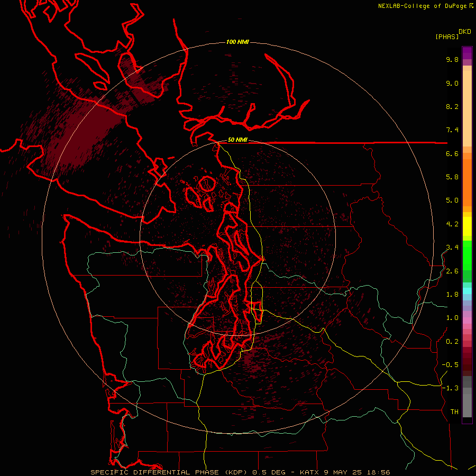Viewport: 476px width, 476px height.
Task: Click the TH threshold label on the legend
Action: (454, 412)
